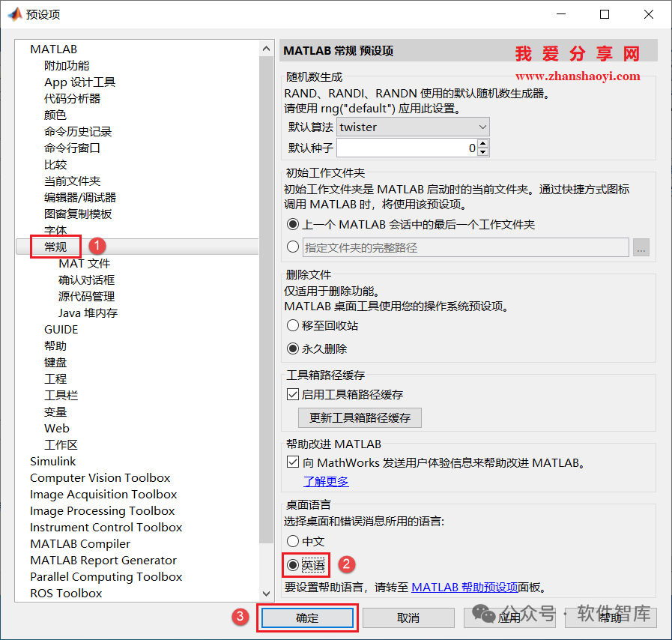Select the General (常规) tree item
The height and width of the screenshot is (640, 672).
point(55,247)
